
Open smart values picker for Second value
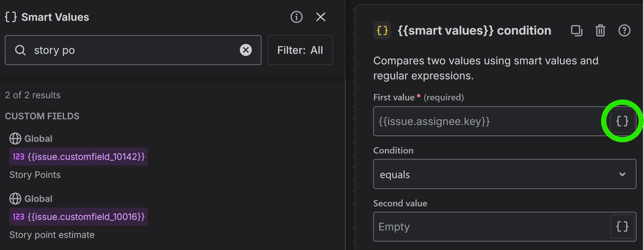coord(622,227)
